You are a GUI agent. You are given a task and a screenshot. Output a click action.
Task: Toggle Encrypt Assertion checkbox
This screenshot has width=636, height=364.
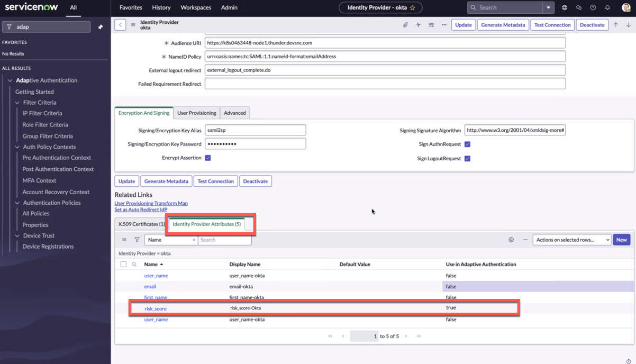[x=208, y=158]
